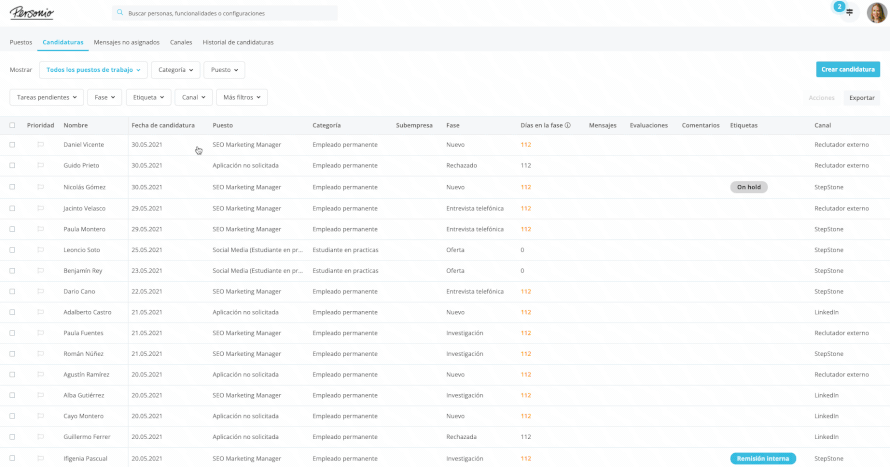Select checkbox for Daniel Vicente
This screenshot has width=890, height=467.
(x=12, y=145)
